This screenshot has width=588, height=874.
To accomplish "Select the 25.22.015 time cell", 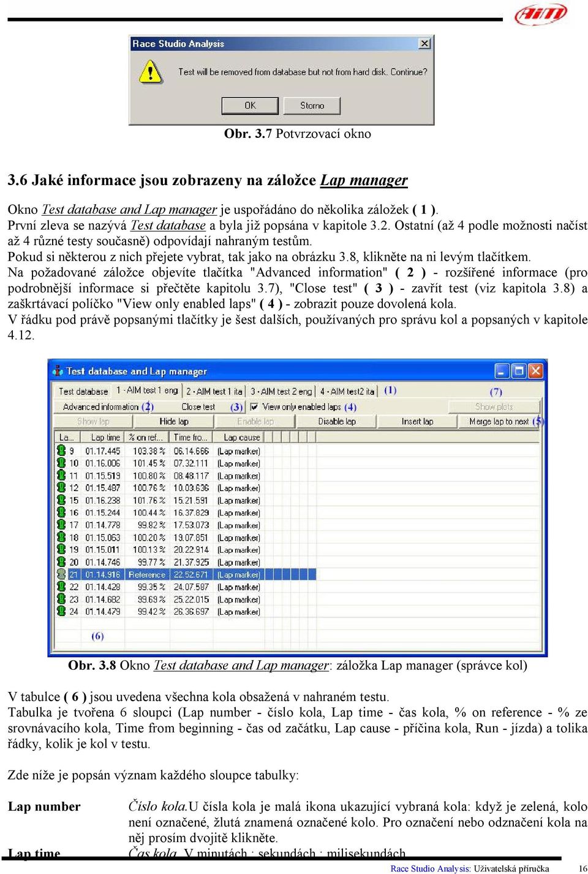I will 191,599.
